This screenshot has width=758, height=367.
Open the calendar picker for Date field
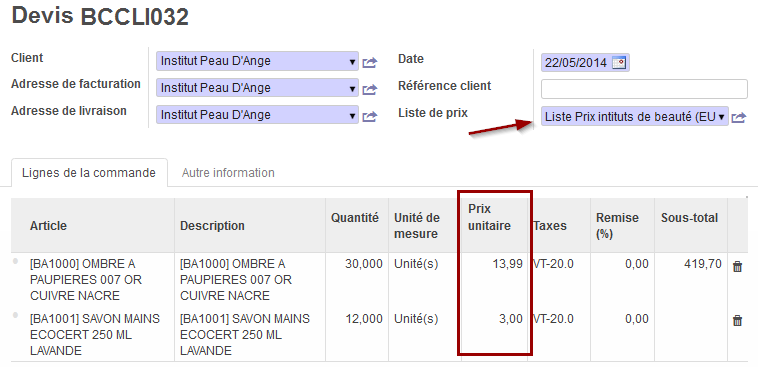pos(618,63)
